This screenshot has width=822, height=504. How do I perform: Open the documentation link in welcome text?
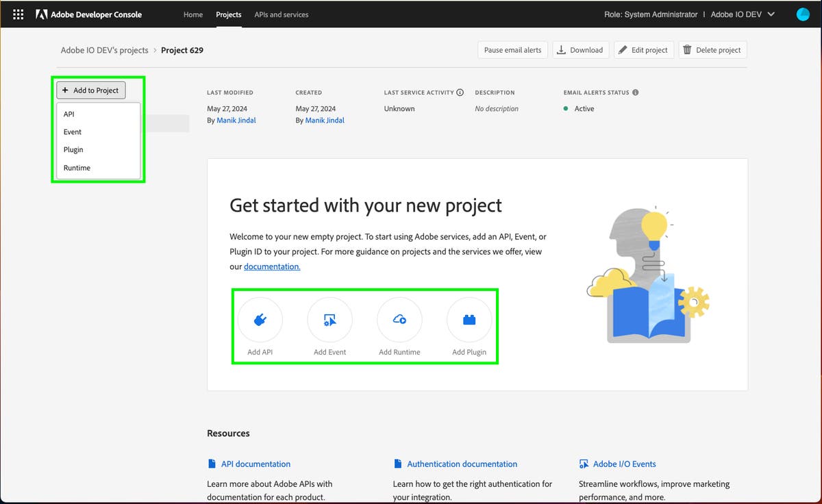(272, 266)
